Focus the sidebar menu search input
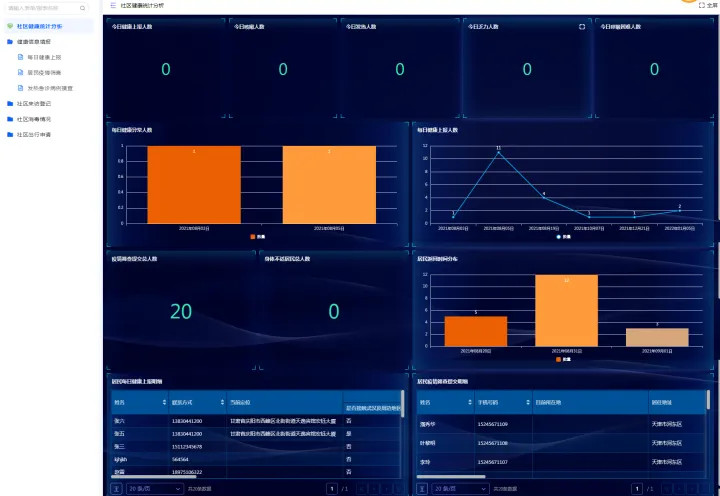 point(46,8)
